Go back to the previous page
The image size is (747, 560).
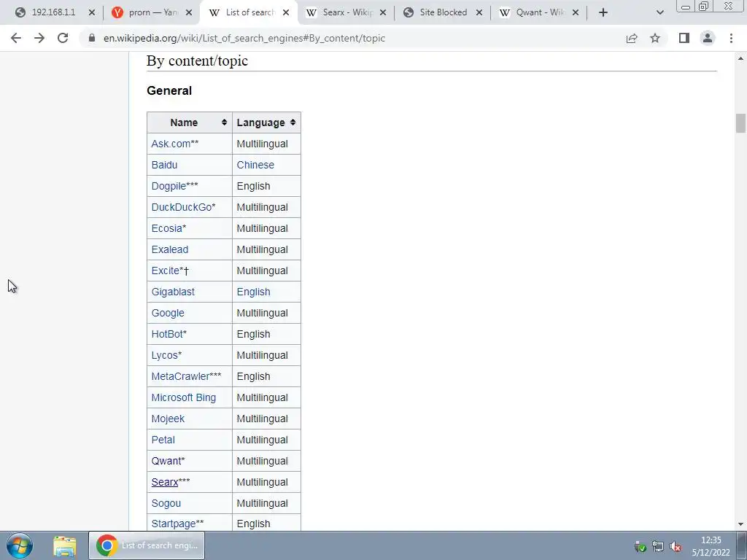(x=16, y=38)
